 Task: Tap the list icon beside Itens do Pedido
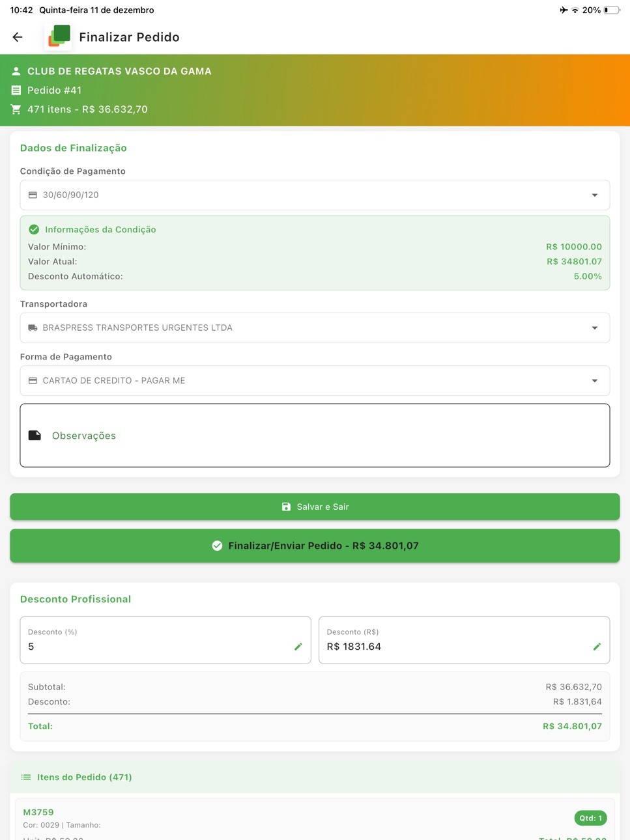(26, 777)
